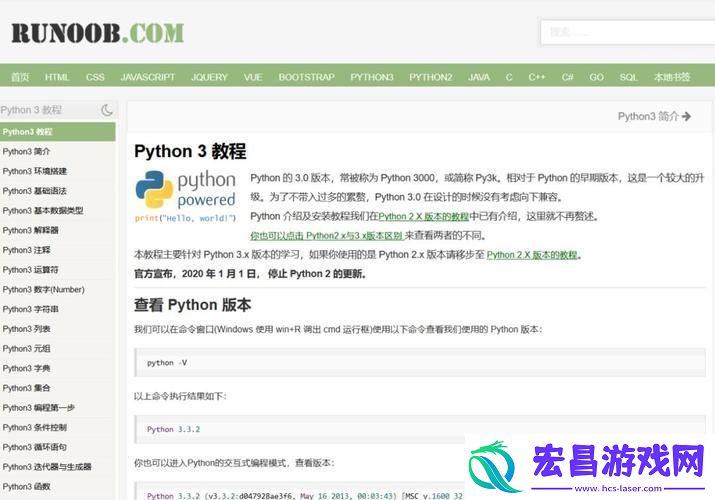Image resolution: width=715 pixels, height=500 pixels.
Task: Click the RUNOOB.COM logo
Action: point(98,33)
